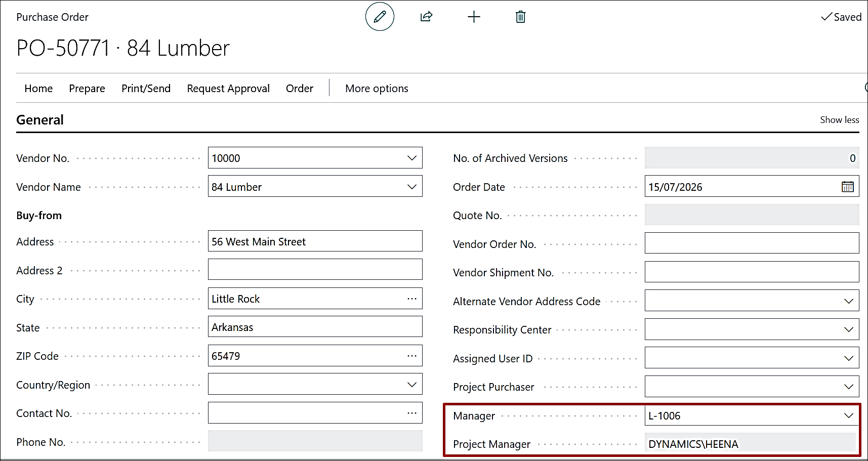Click the Buy-from heading
Screen dimensions: 868x461
[39, 216]
